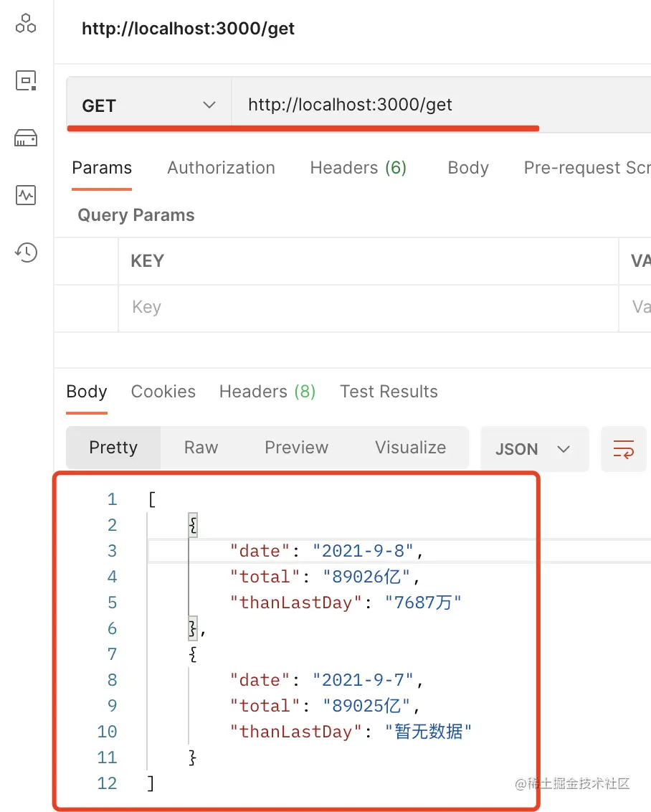Open the request Headers (6) tab

[358, 168]
